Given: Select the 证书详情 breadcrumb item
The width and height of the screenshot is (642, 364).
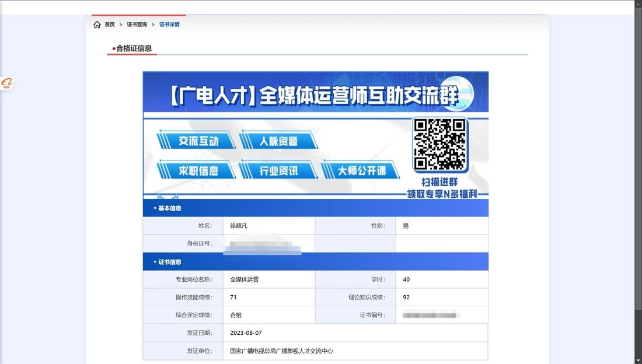Looking at the screenshot, I should point(169,24).
